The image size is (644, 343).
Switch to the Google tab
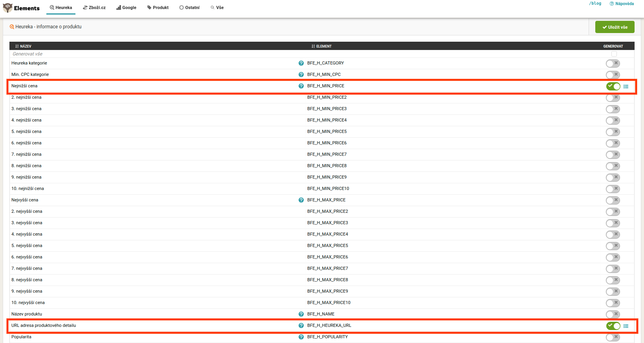click(126, 7)
